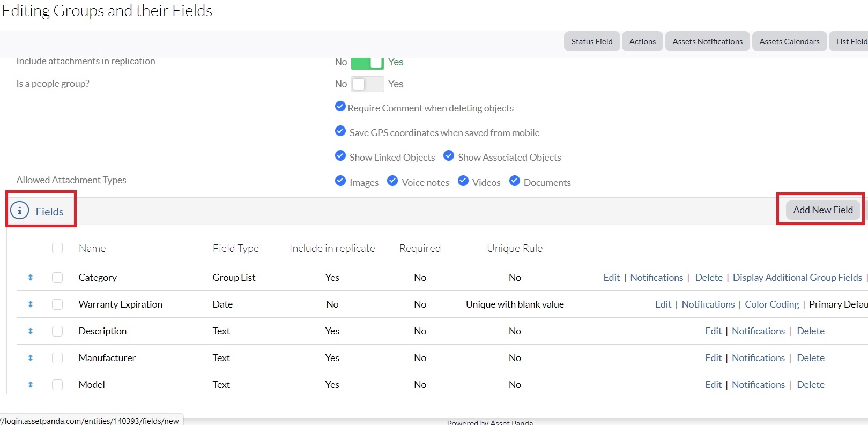Open Color Coding for Warranty Expiration
Image resolution: width=868 pixels, height=425 pixels.
[771, 304]
